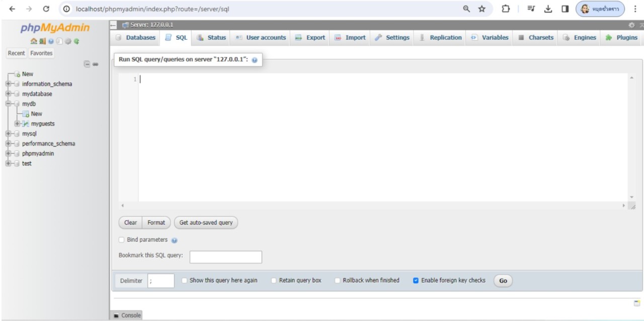This screenshot has width=644, height=321.
Task: Click the green reload navigation panel icon
Action: (76, 42)
